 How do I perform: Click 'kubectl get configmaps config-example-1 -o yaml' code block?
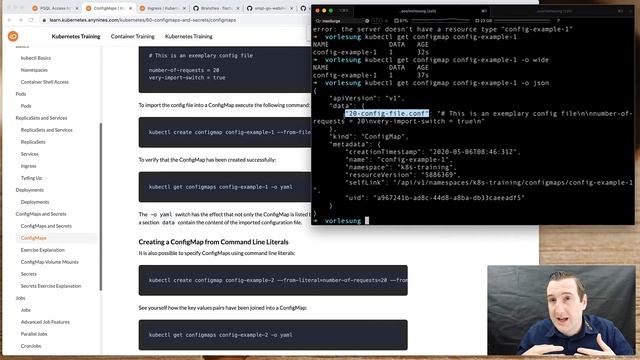pyautogui.click(x=225, y=187)
